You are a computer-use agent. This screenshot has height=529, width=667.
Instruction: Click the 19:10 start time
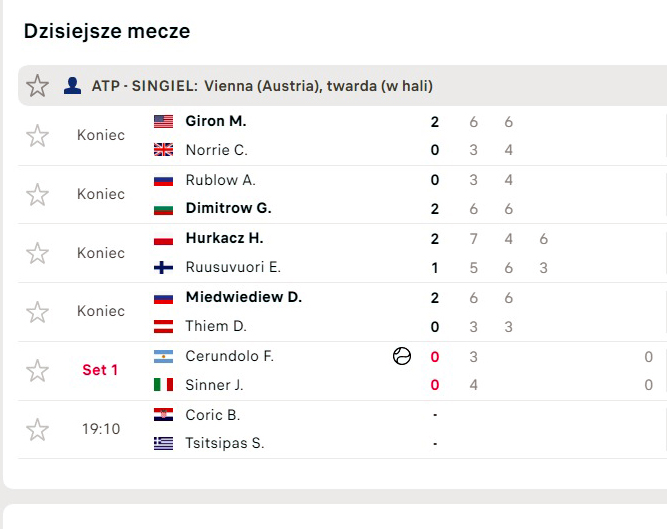click(x=100, y=429)
